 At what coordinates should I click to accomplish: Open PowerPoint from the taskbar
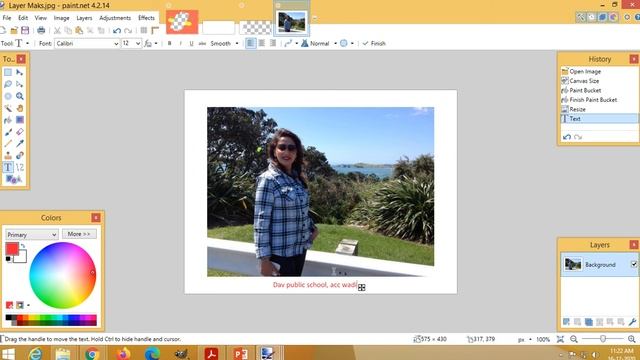[240, 353]
